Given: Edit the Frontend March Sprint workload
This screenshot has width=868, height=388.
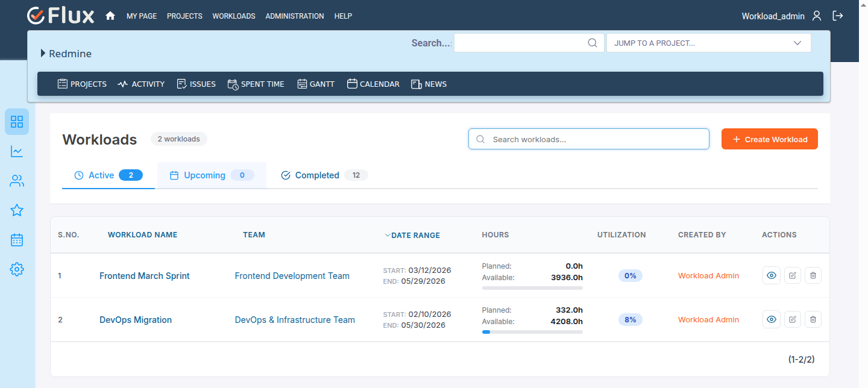Looking at the screenshot, I should (x=793, y=275).
